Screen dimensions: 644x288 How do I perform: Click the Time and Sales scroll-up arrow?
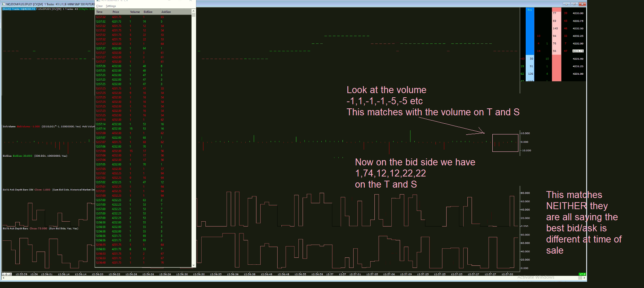[x=194, y=11]
